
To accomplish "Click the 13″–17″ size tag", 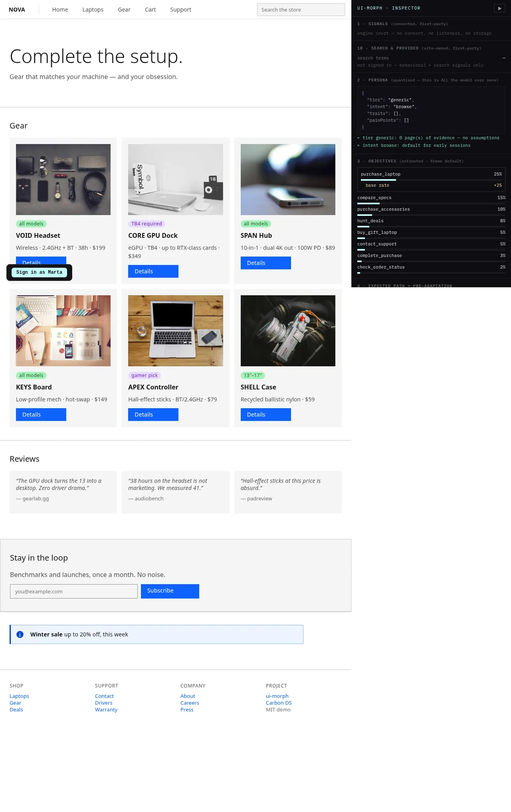I will point(253,375).
